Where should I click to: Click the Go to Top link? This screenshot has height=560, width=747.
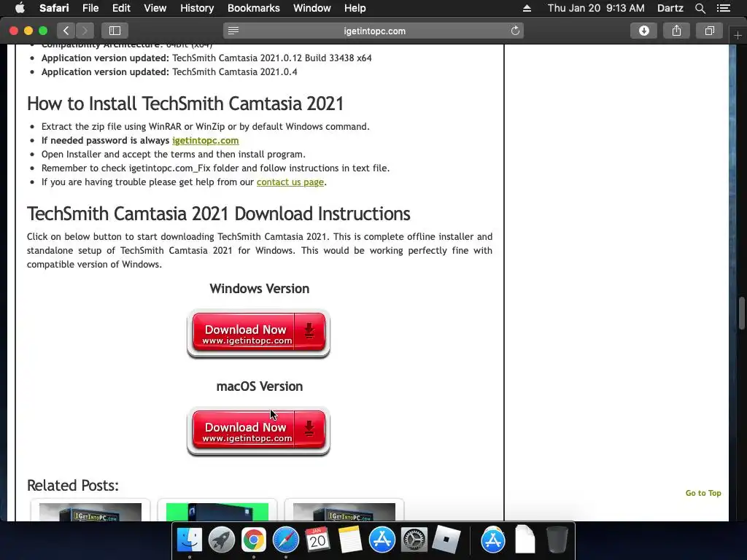[703, 493]
